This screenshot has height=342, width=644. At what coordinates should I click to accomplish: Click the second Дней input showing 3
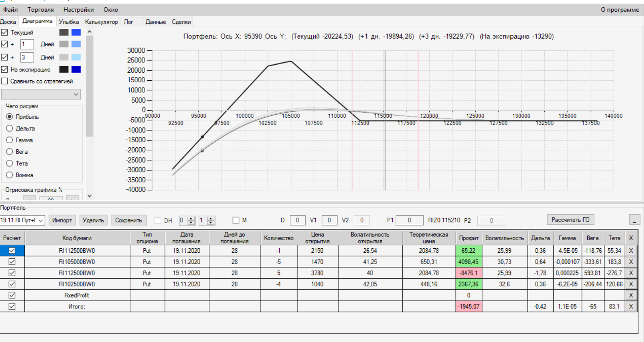[27, 57]
